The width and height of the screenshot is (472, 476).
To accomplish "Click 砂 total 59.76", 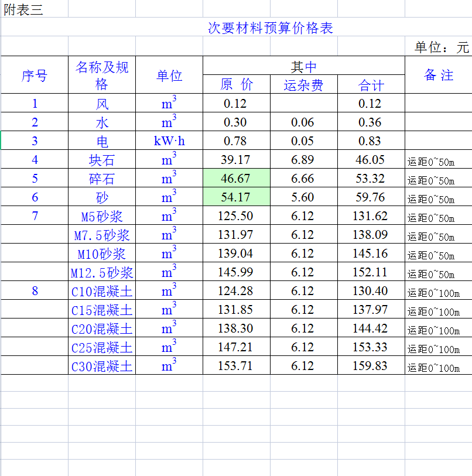I will pyautogui.click(x=371, y=197).
